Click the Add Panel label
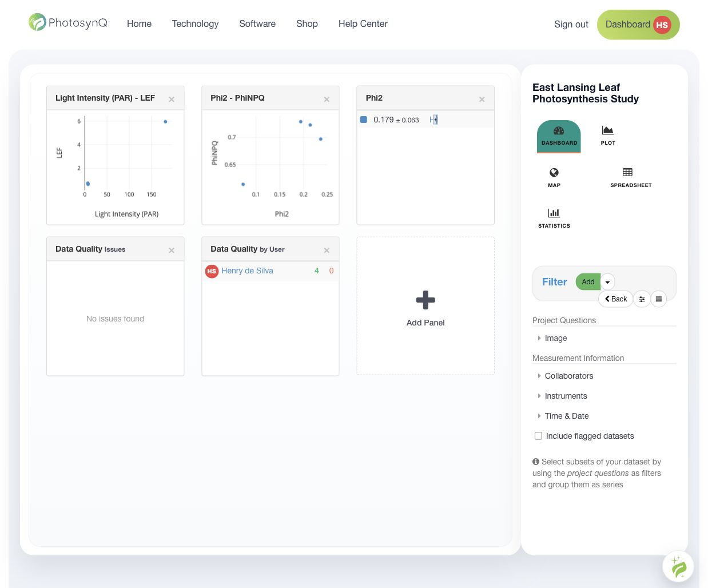Screen dimensions: 708x588 (x=425, y=323)
